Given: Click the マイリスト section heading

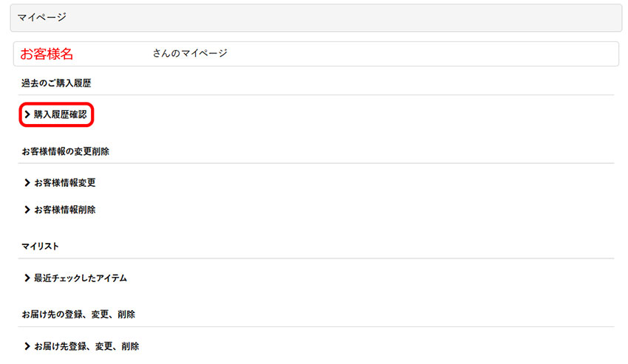Looking at the screenshot, I should [x=40, y=245].
